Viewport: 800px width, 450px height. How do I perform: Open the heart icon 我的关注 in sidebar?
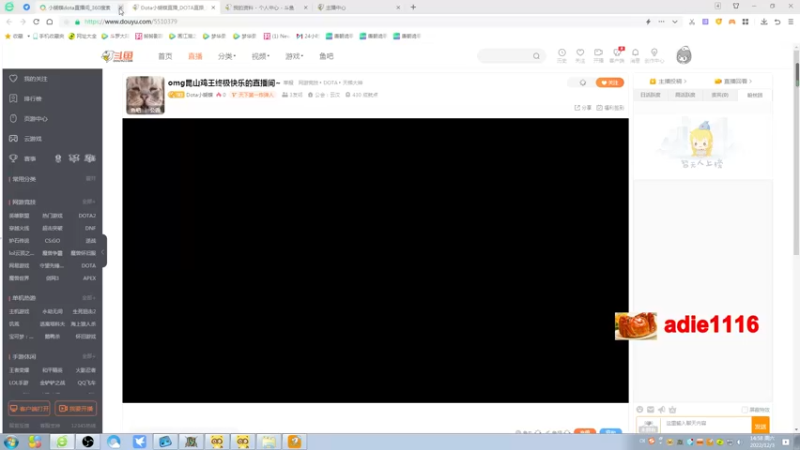click(x=13, y=79)
